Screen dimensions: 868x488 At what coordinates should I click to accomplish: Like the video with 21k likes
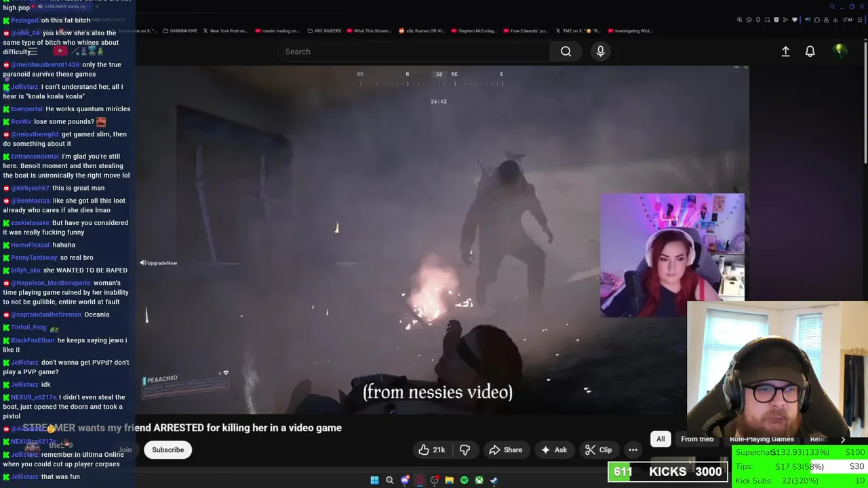point(431,450)
